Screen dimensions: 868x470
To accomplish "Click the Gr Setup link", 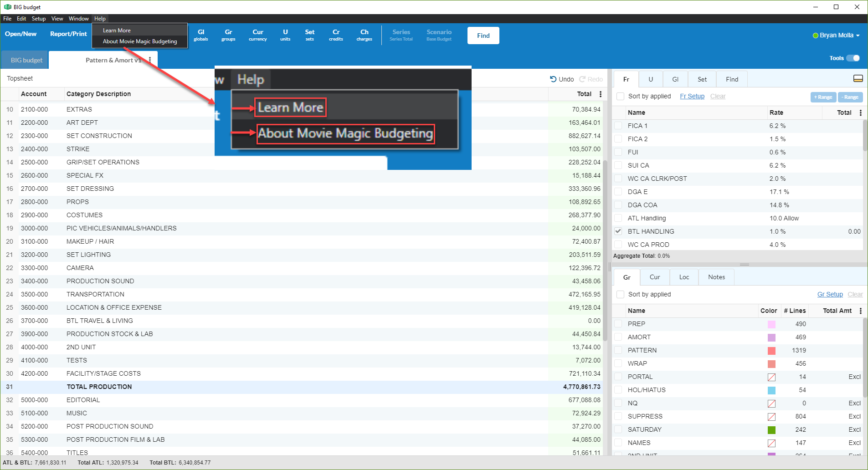I will click(830, 294).
